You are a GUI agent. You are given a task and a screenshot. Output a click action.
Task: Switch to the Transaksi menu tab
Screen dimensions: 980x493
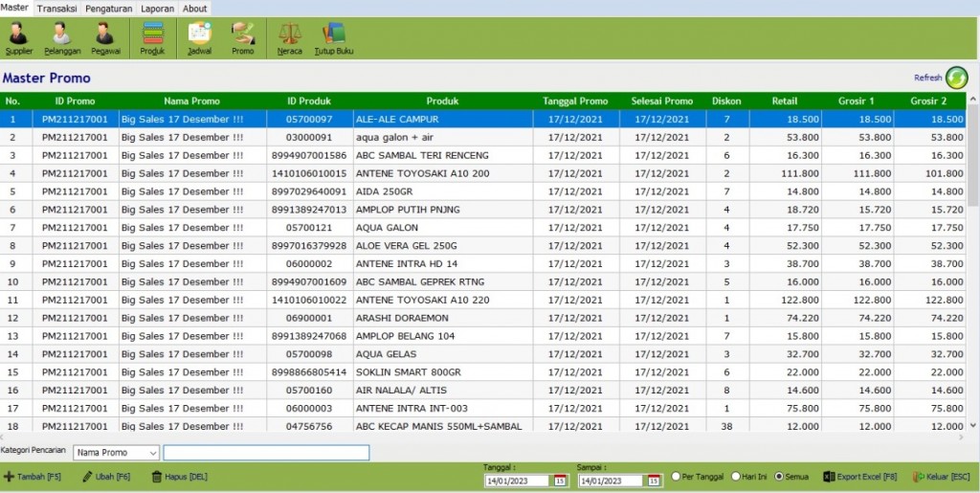click(56, 9)
